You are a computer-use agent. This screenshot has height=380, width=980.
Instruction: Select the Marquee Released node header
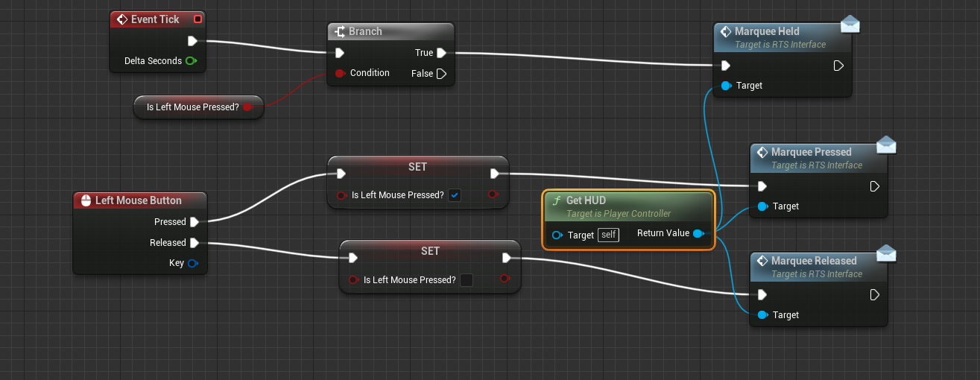click(819, 266)
